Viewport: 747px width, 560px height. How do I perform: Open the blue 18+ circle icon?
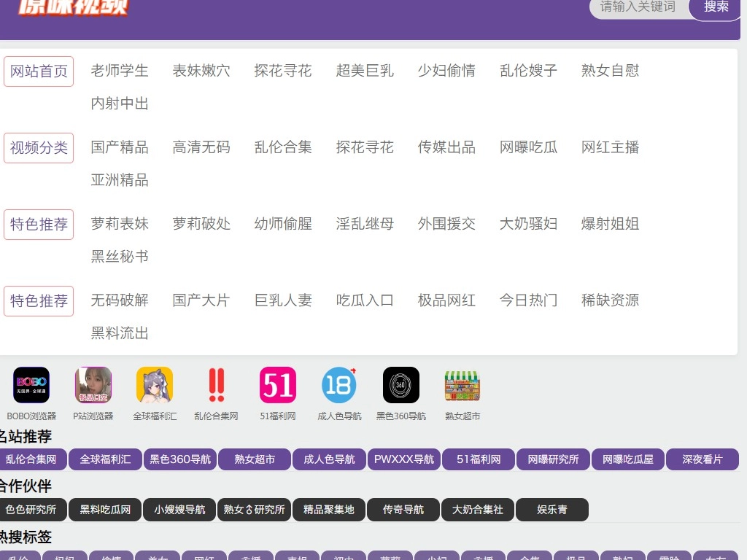pos(339,385)
